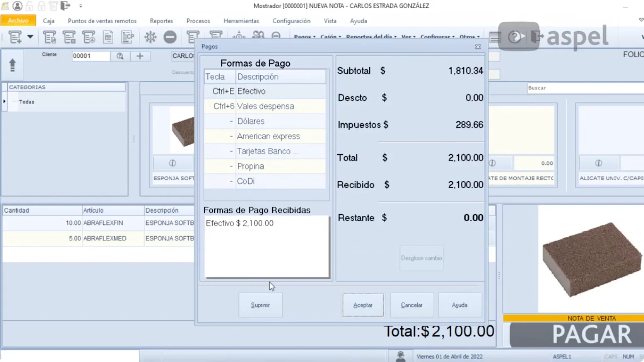The image size is (644, 362).
Task: Click the up arrow icon beside Cliente
Action: pyautogui.click(x=12, y=65)
